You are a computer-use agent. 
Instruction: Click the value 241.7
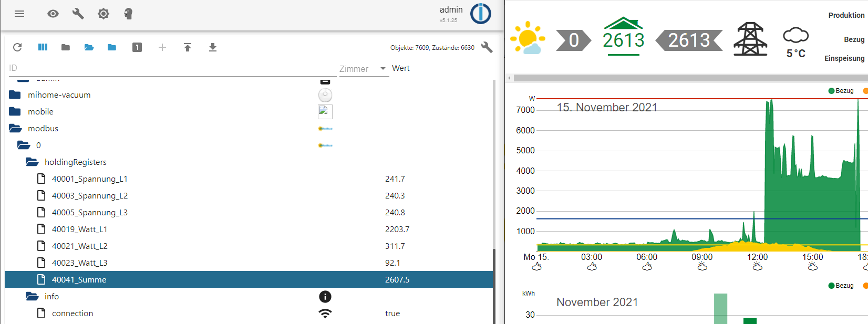tap(395, 179)
